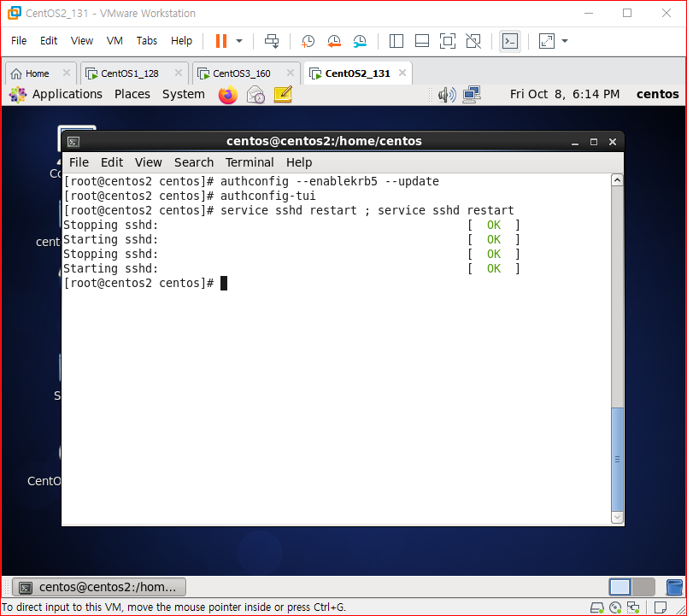The image size is (687, 616).
Task: Open the dropdown arrow beside the pause button
Action: pos(239,41)
